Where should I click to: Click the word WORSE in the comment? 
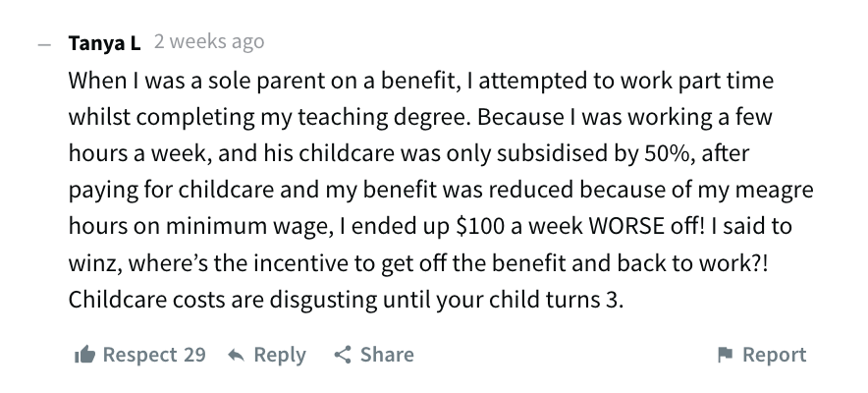(625, 226)
